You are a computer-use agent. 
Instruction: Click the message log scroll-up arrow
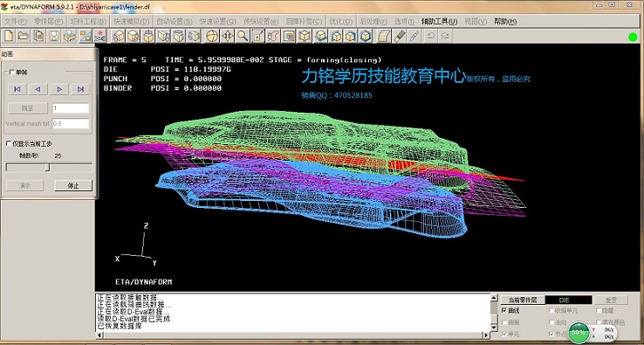pos(494,298)
